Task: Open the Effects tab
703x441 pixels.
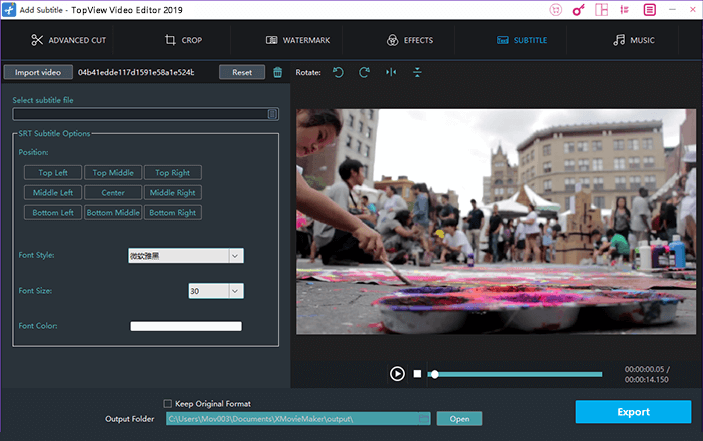Action: point(409,40)
